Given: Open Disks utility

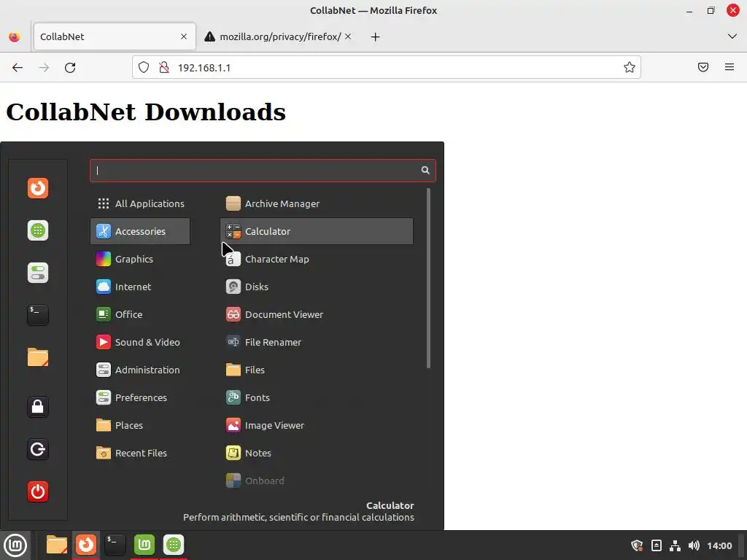Looking at the screenshot, I should pos(317,287).
